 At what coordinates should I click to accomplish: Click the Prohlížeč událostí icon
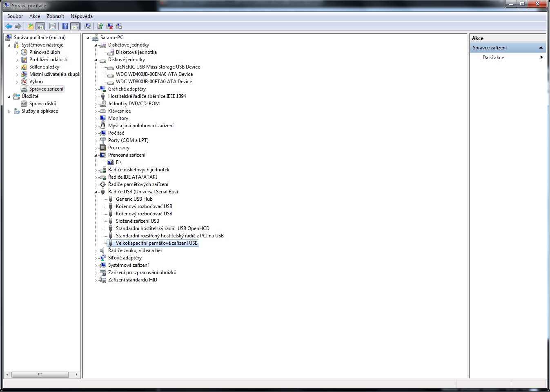tap(24, 60)
